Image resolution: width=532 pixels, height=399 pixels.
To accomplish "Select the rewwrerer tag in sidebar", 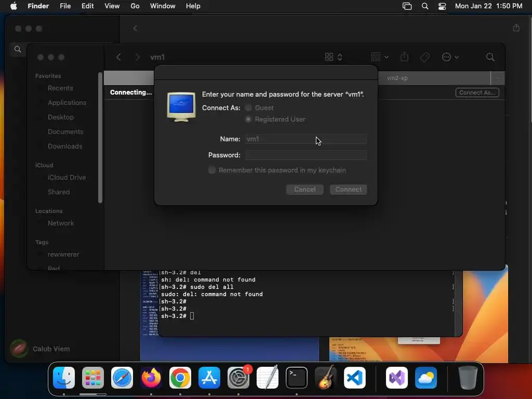I will point(63,255).
